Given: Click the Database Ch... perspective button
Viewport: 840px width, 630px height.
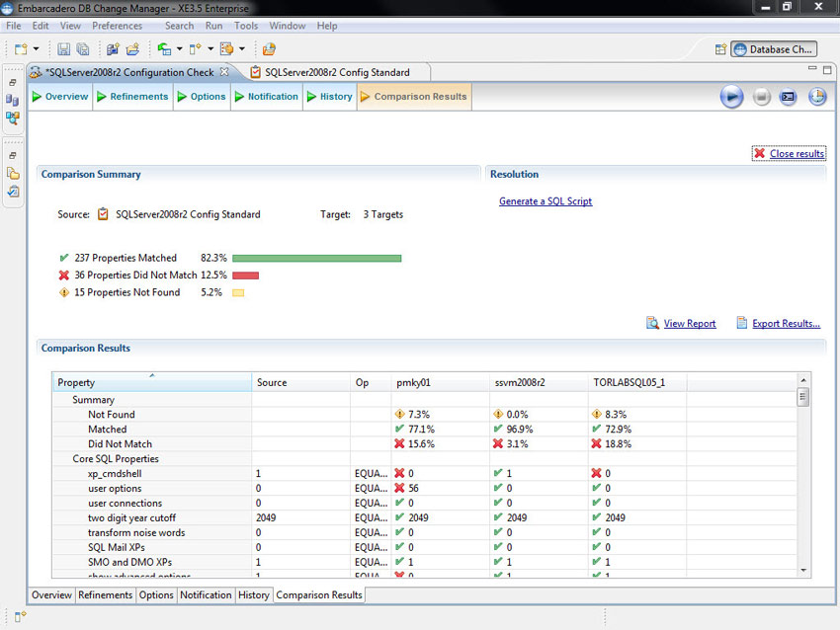Looking at the screenshot, I should 774,49.
